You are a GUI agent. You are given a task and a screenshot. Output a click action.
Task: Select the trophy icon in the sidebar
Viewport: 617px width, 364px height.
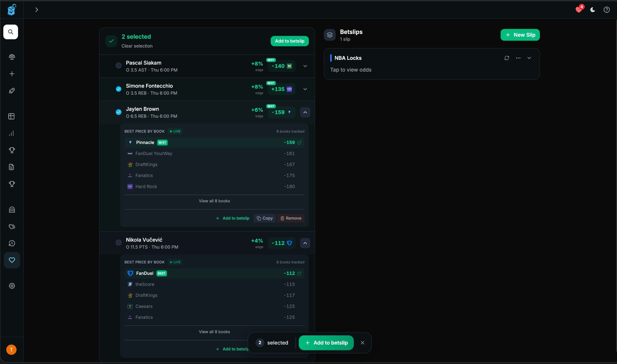pyautogui.click(x=12, y=151)
